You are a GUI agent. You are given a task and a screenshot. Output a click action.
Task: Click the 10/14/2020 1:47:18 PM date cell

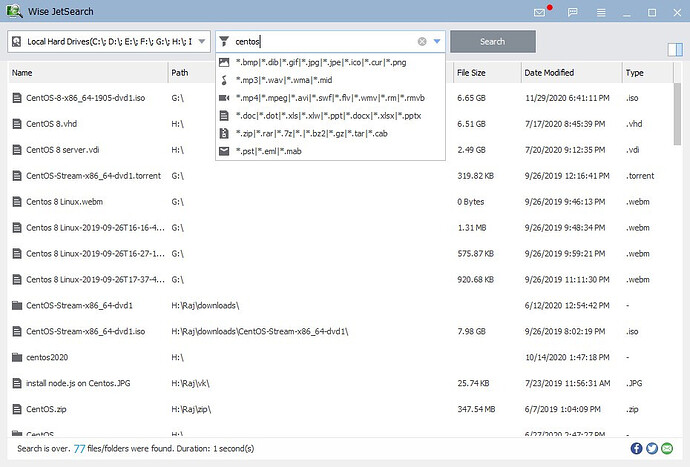(567, 357)
